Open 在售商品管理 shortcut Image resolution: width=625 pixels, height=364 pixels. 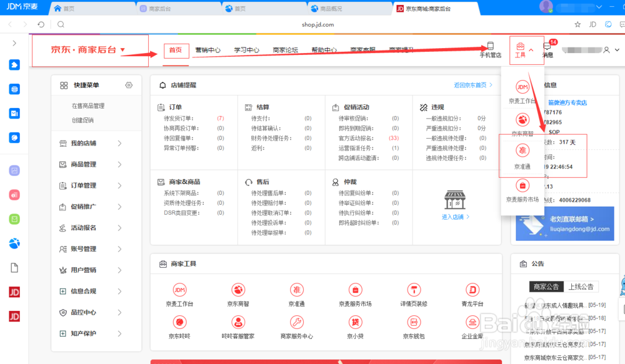pyautogui.click(x=88, y=106)
